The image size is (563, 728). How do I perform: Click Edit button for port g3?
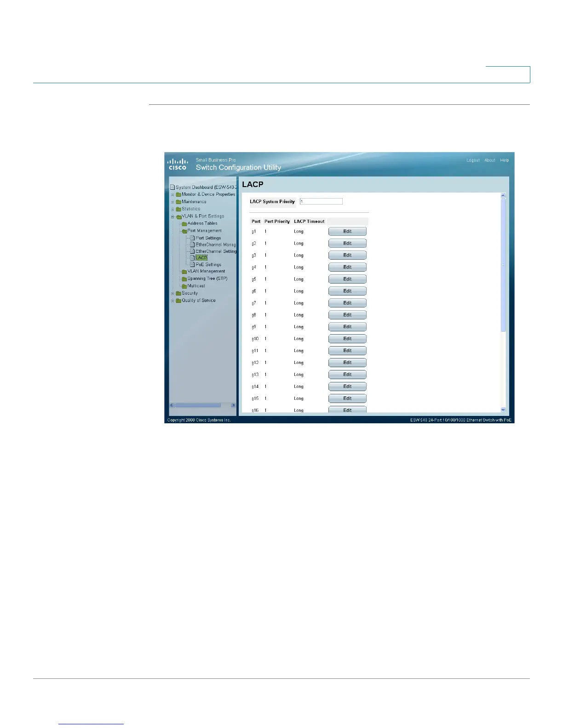click(x=347, y=256)
